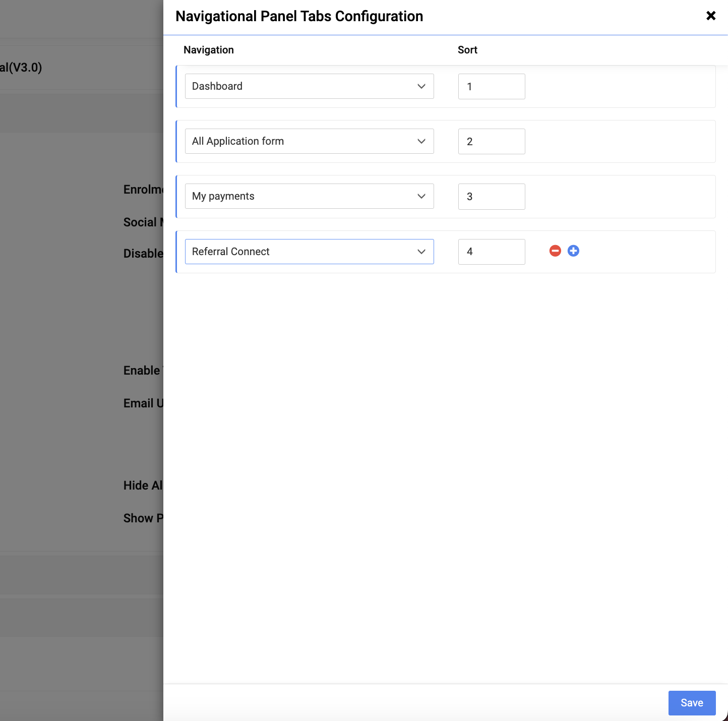Add a new navigation row with blue plus
Image resolution: width=728 pixels, height=721 pixels.
(573, 251)
